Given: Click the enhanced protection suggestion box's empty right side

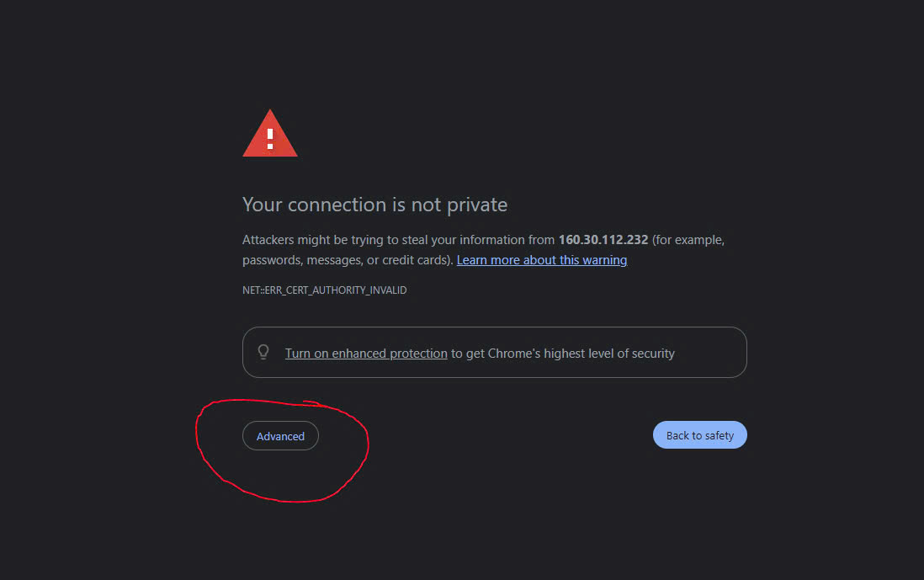Looking at the screenshot, I should pyautogui.click(x=710, y=353).
